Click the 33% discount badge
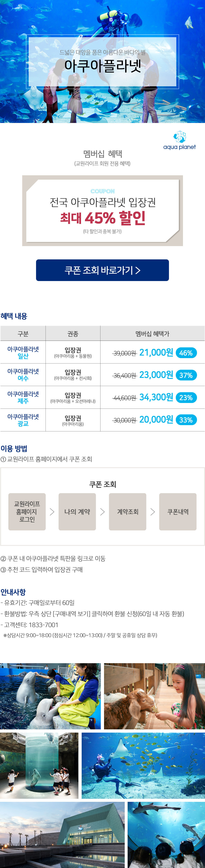 [186, 420]
